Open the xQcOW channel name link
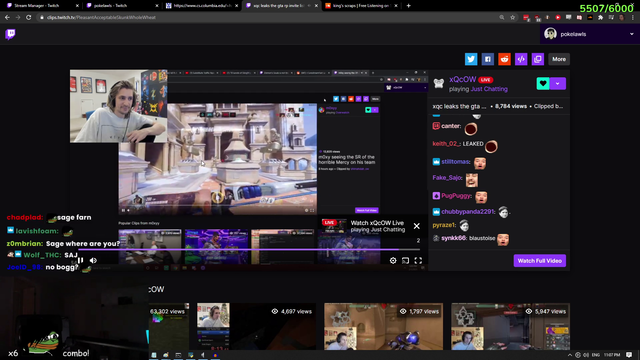640x360 pixels. (462, 80)
